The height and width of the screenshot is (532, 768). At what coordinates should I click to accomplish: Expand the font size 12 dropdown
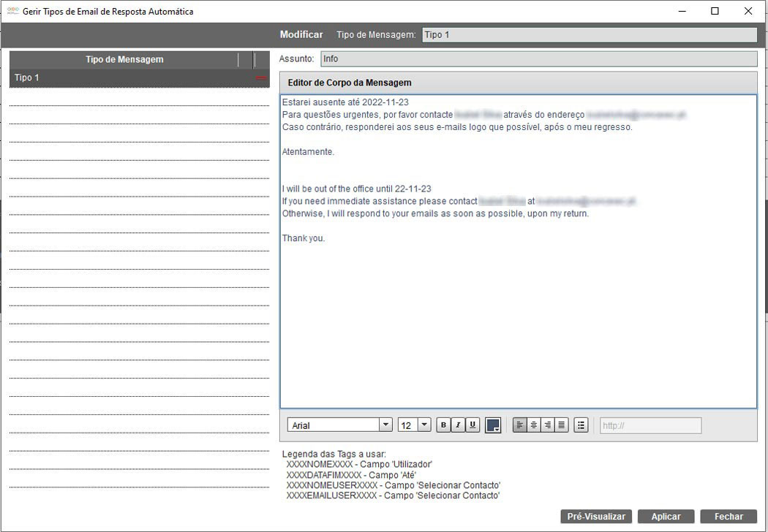pos(424,425)
